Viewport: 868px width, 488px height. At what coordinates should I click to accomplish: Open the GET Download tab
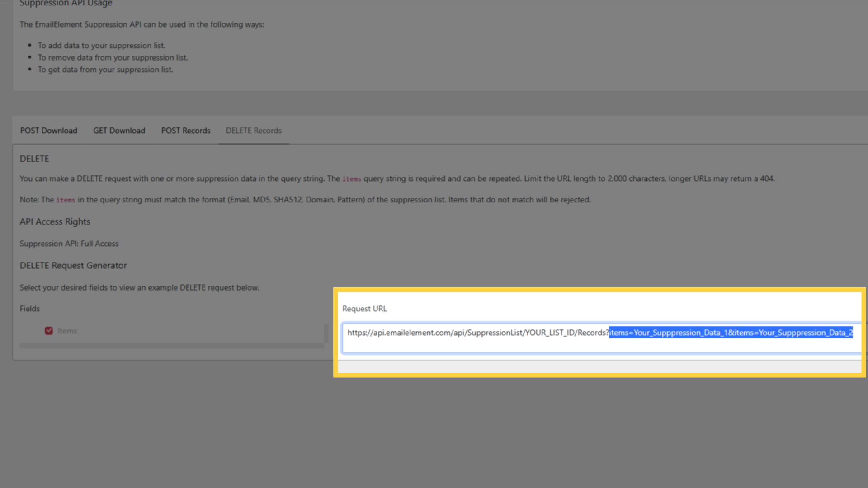(119, 131)
